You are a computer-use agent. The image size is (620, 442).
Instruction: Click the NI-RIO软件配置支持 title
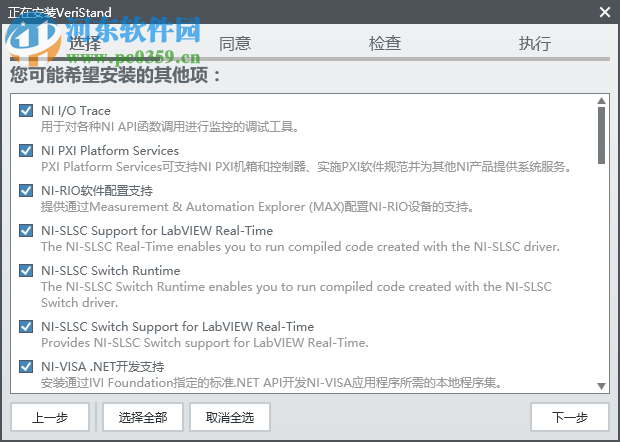pos(97,191)
